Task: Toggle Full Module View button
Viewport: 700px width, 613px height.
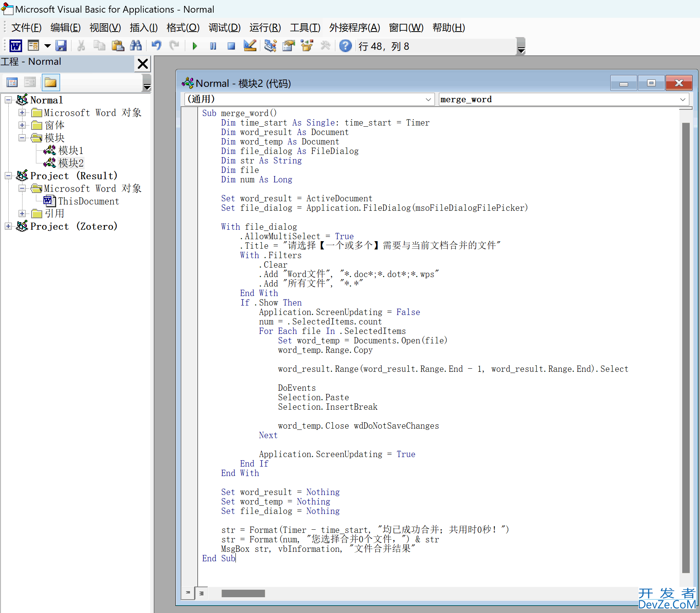Action: click(x=201, y=593)
